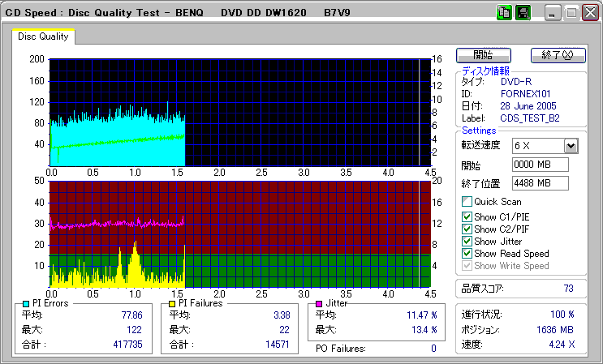Click the PI Errors average value 77.86
Screen dimensions: 603x364
[x=132, y=315]
